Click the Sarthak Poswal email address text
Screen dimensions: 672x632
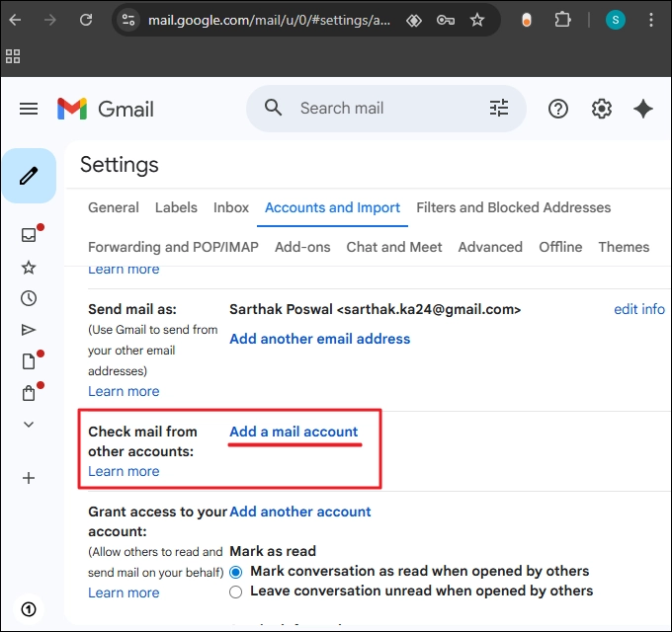coord(375,309)
